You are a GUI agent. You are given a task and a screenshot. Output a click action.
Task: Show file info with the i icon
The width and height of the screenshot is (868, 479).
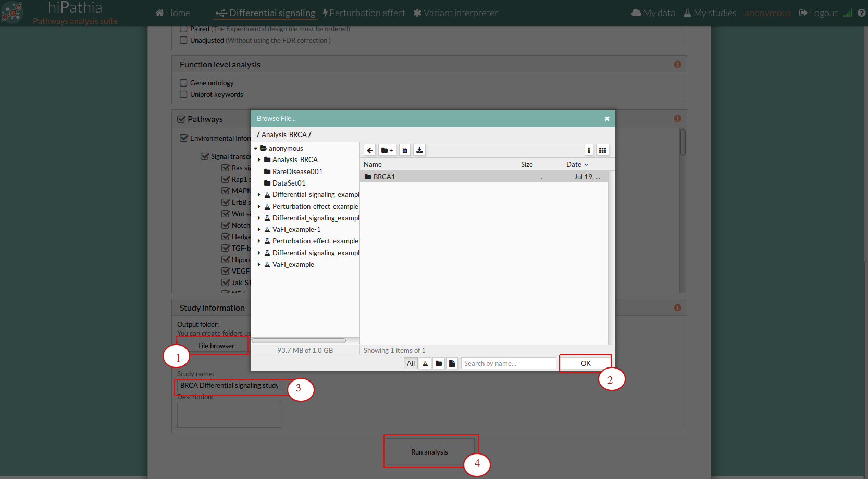coord(589,150)
